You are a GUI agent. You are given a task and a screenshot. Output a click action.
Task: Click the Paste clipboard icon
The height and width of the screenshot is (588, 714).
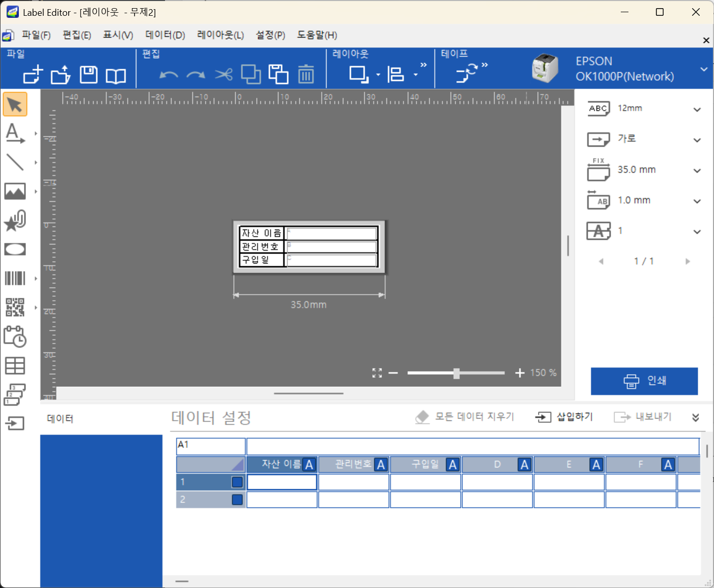pos(279,74)
